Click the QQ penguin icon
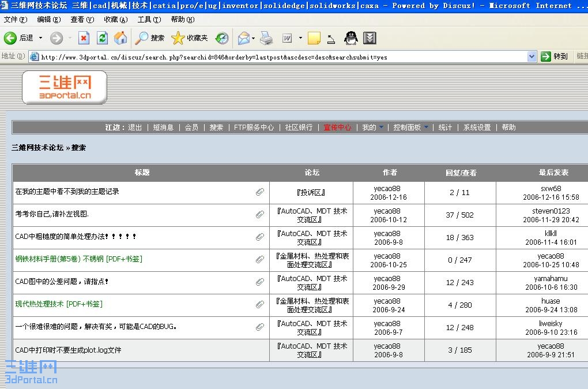This screenshot has height=389, width=588. (x=351, y=38)
